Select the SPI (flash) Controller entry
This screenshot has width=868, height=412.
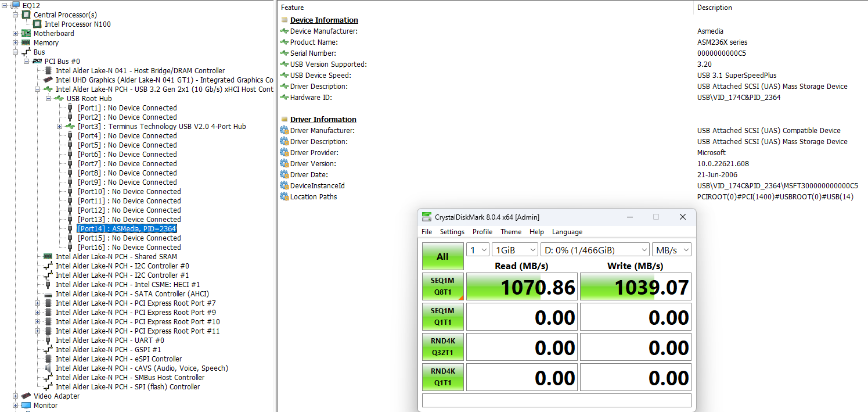(x=128, y=386)
